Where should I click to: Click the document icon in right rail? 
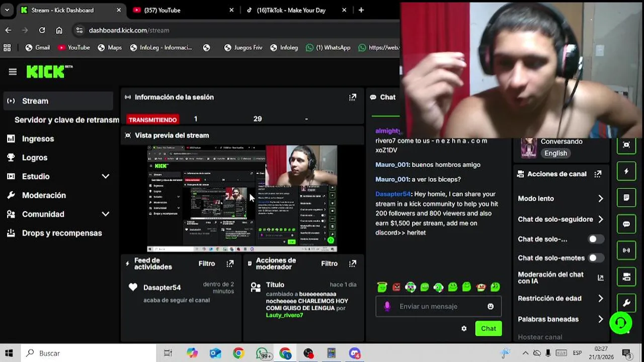(626, 198)
